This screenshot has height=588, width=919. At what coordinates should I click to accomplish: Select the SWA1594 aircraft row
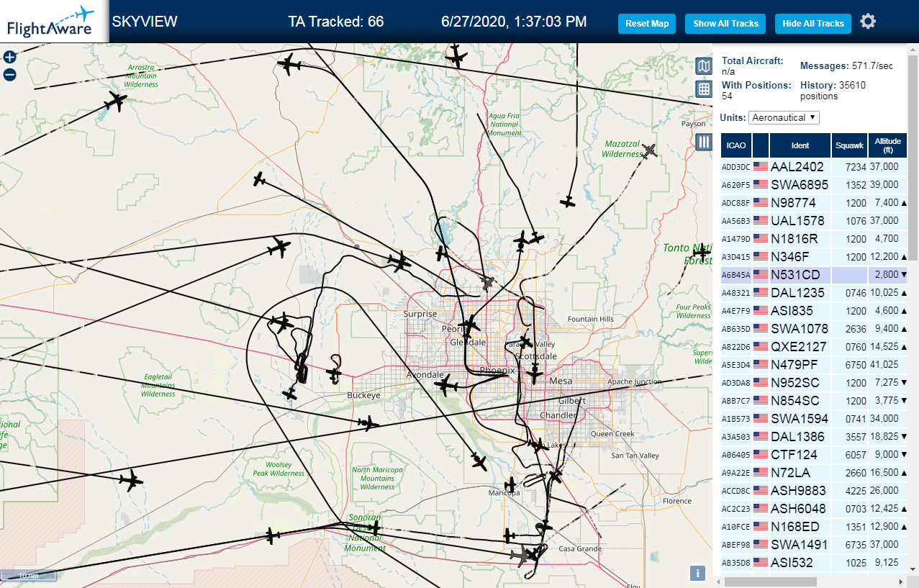[815, 419]
